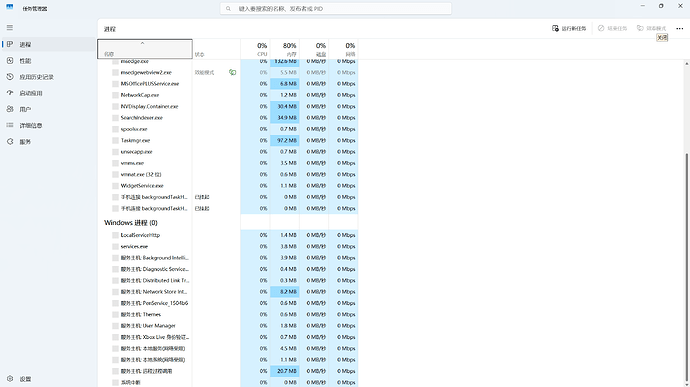Image resolution: width=690 pixels, height=387 pixels.
Task: Click the icon beside WidgetService.exe
Action: pos(115,186)
